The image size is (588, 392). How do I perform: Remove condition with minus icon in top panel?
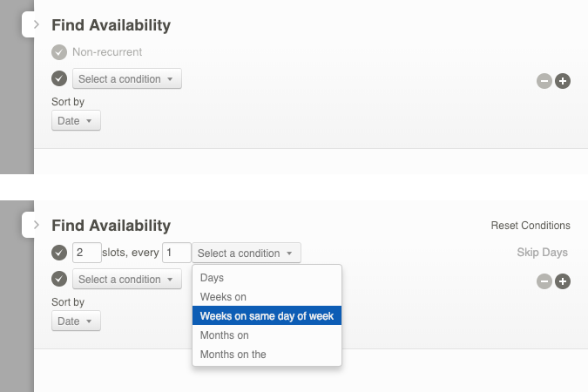click(x=544, y=81)
